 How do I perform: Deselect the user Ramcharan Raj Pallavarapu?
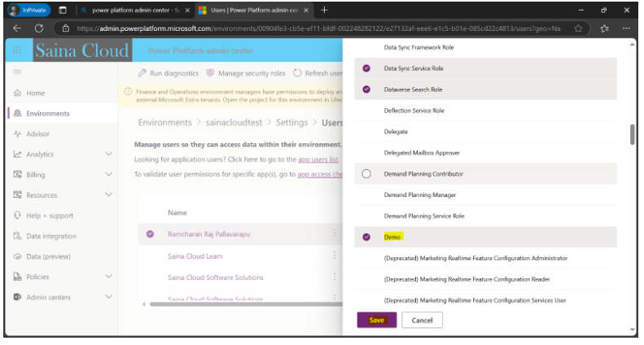(151, 234)
